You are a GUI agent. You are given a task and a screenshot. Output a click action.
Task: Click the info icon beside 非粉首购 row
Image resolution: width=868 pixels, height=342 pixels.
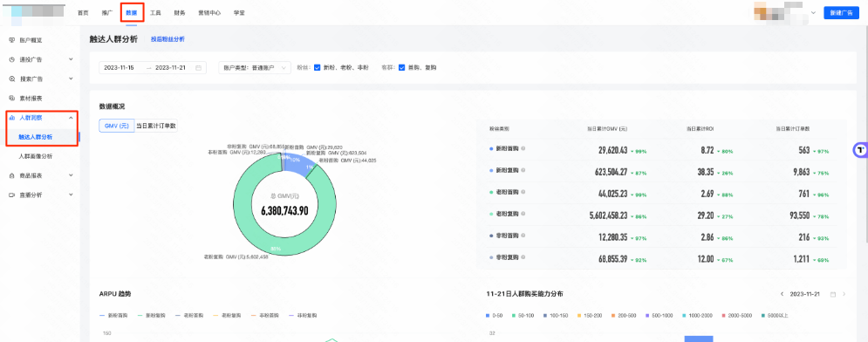pos(523,236)
